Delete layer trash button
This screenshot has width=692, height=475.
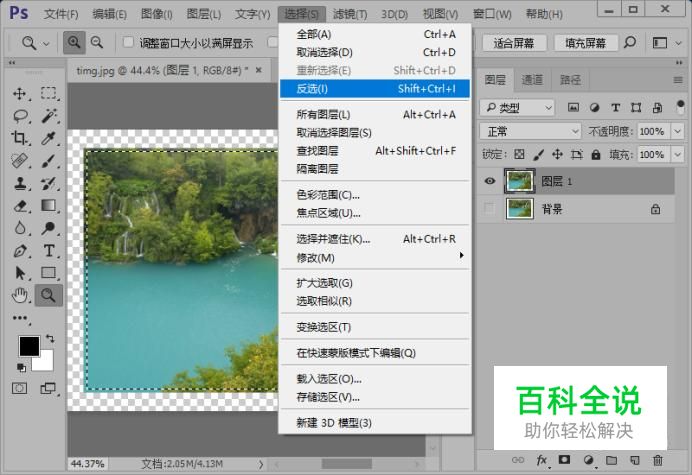658,460
